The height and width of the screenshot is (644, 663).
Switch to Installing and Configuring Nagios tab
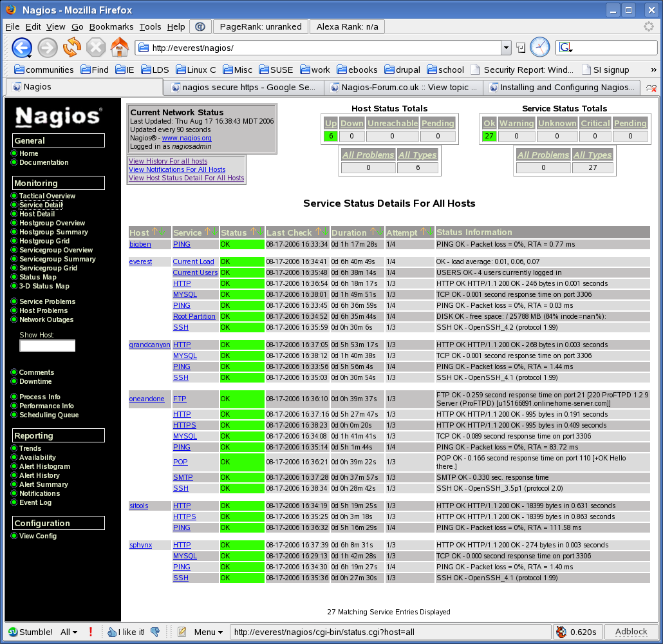(x=563, y=87)
